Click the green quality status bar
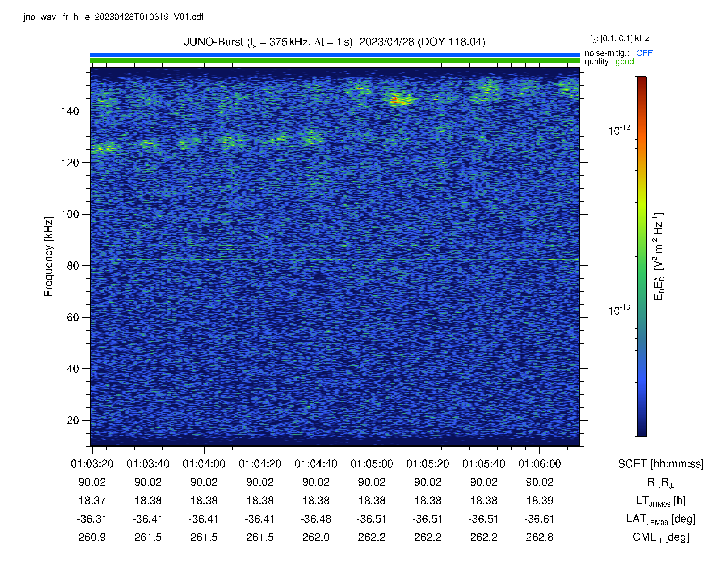This screenshot has width=728, height=563. [335, 60]
